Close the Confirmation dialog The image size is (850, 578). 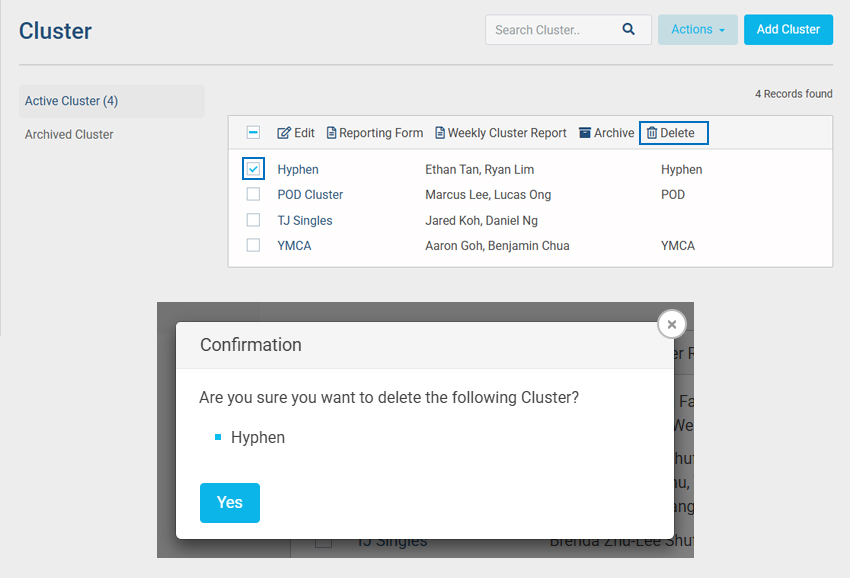(672, 324)
